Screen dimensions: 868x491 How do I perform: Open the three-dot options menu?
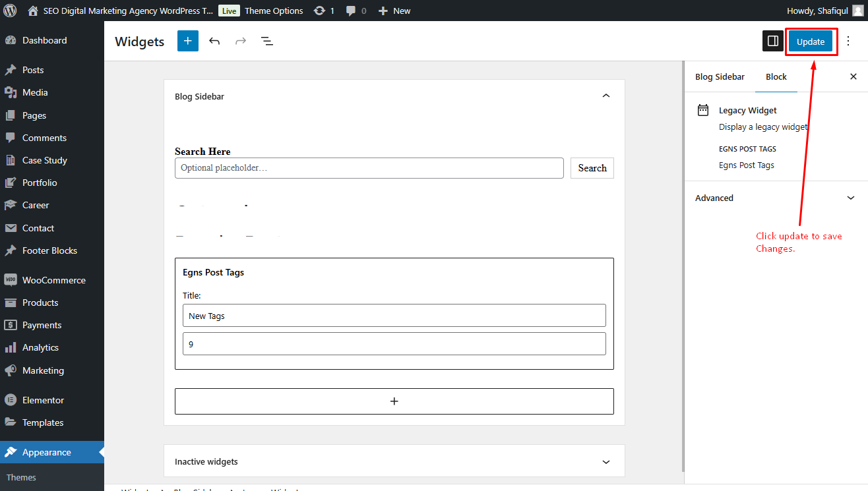848,41
